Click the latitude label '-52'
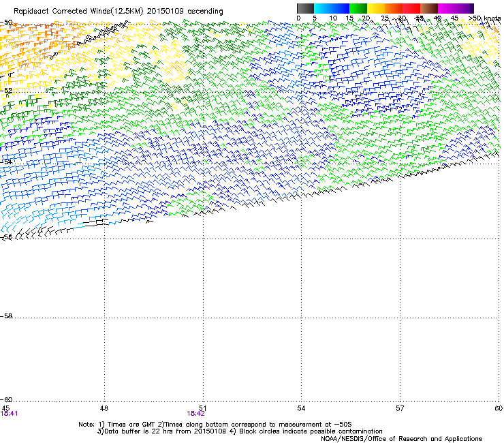The image size is (504, 443). point(6,91)
